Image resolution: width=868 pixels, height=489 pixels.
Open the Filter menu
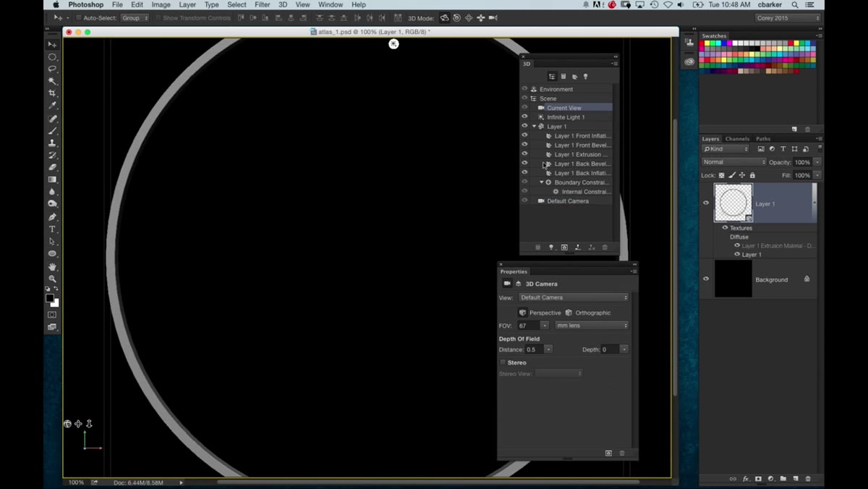pos(262,5)
